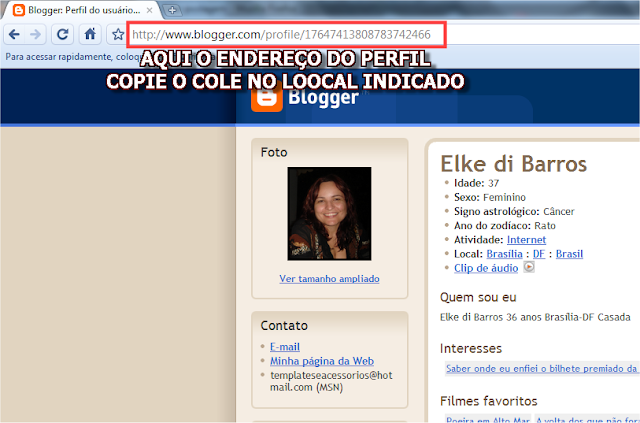Open the Saber onde eu enfiei interest link
The width and height of the screenshot is (640, 423).
(541, 369)
